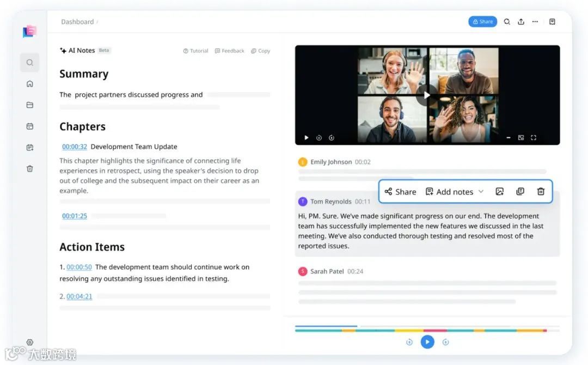Send Feedback on AI Notes
The image size is (588, 365).
tap(229, 51)
